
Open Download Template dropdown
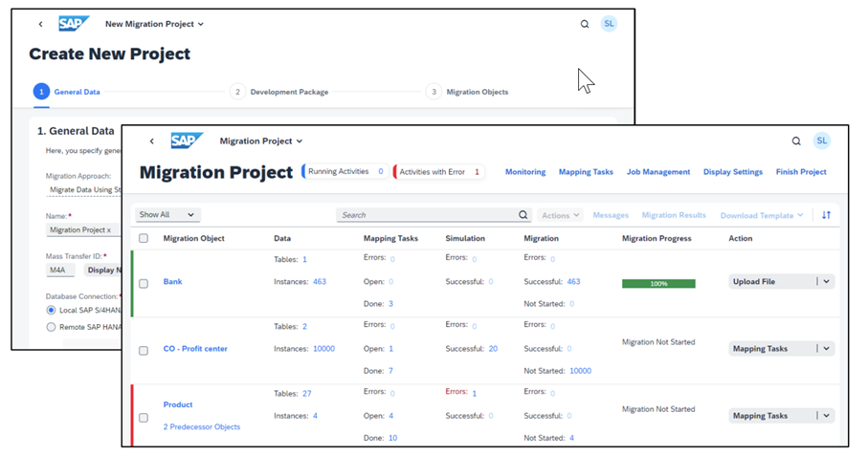pos(762,215)
